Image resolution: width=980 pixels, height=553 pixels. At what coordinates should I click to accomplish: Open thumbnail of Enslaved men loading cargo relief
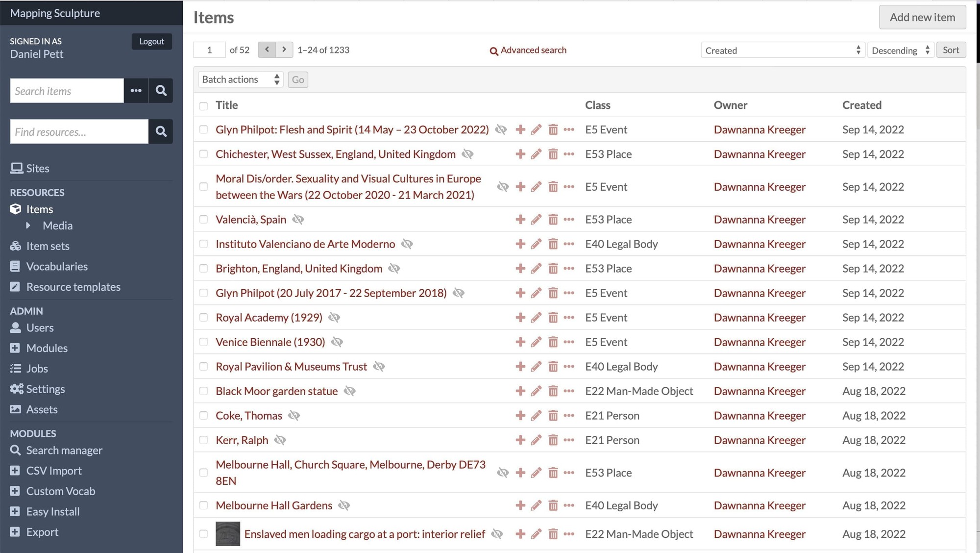[228, 534]
